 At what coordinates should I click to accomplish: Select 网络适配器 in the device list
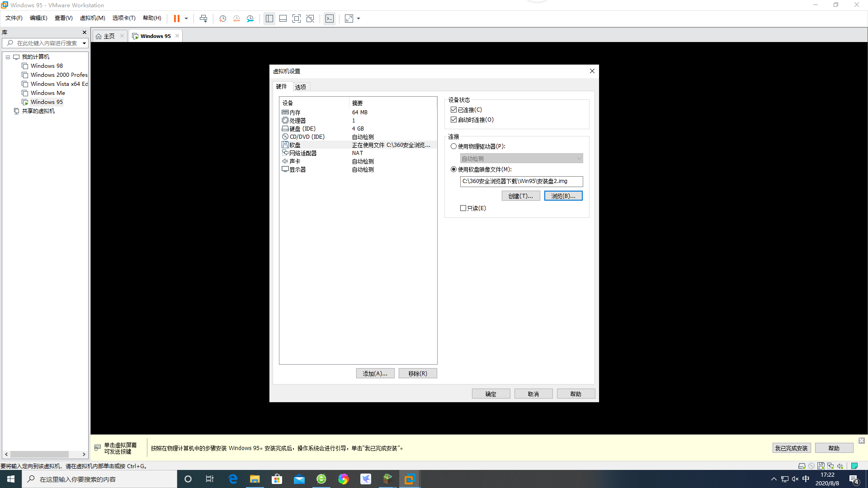pos(302,153)
